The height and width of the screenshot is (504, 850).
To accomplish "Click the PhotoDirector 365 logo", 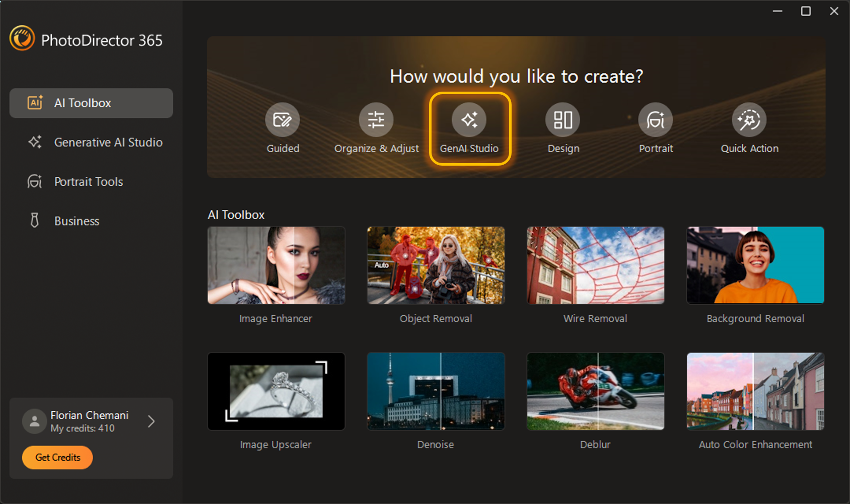I will pyautogui.click(x=22, y=38).
